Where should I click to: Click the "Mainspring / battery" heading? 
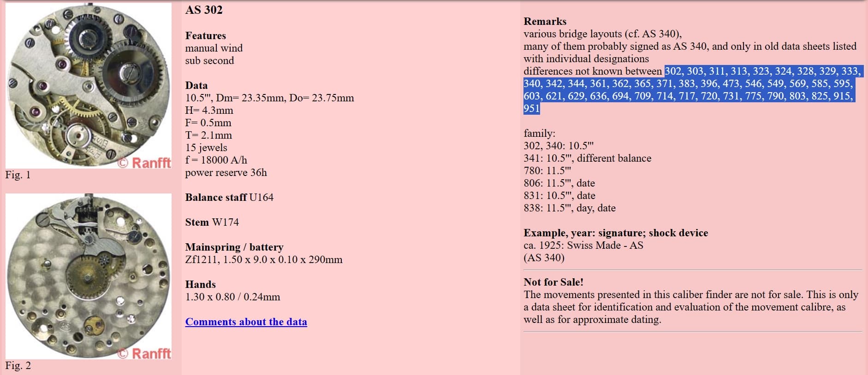click(234, 247)
